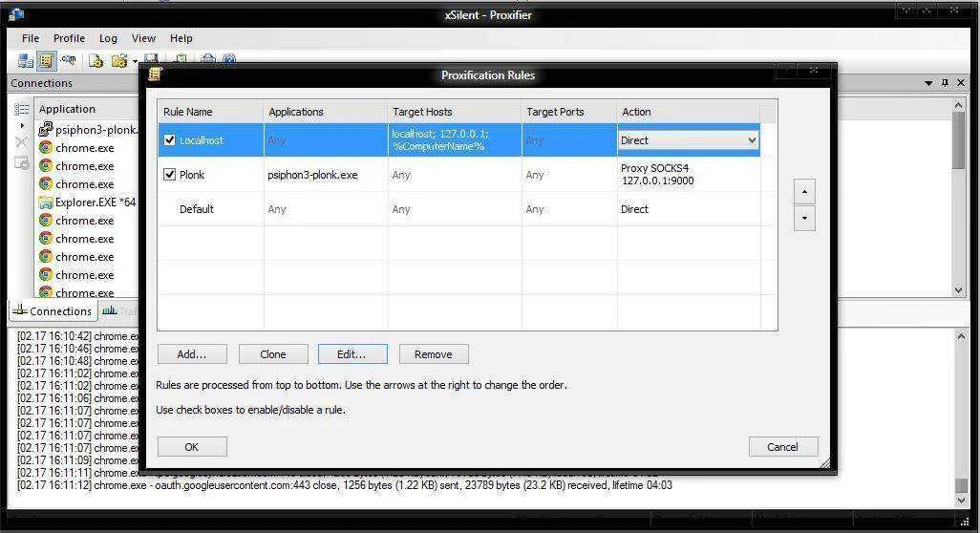The height and width of the screenshot is (533, 980).
Task: Open the File menu
Action: (31, 38)
